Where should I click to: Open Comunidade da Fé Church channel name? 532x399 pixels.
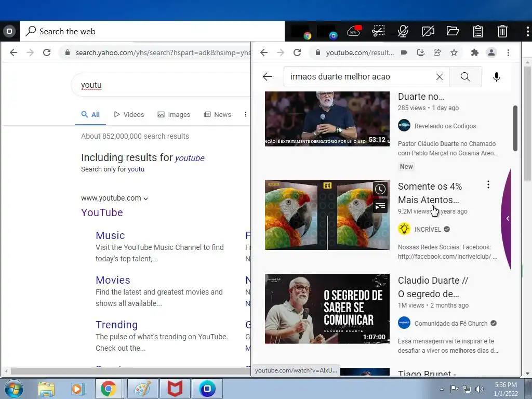451,323
